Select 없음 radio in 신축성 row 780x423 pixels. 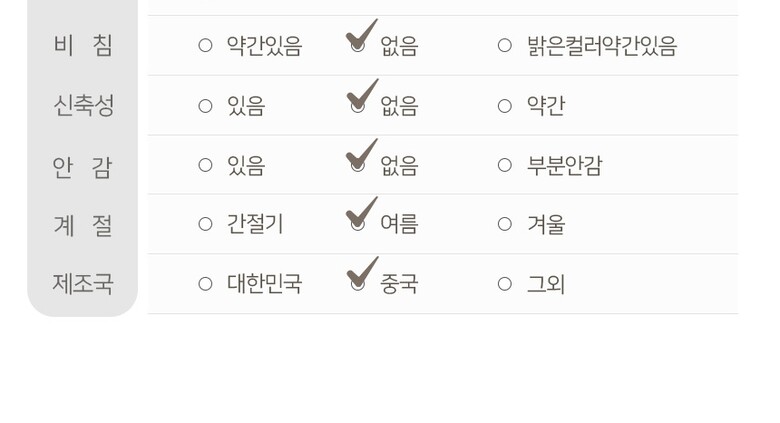(x=358, y=106)
